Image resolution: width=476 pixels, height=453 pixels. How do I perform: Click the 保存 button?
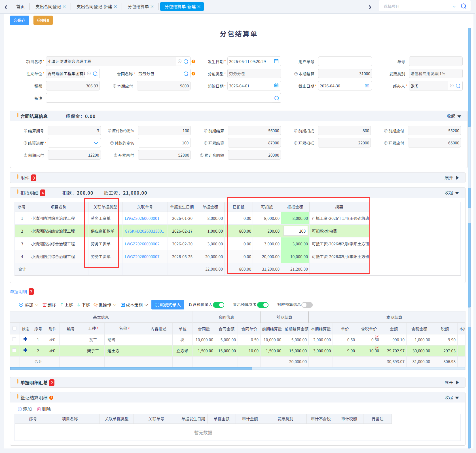(20, 20)
